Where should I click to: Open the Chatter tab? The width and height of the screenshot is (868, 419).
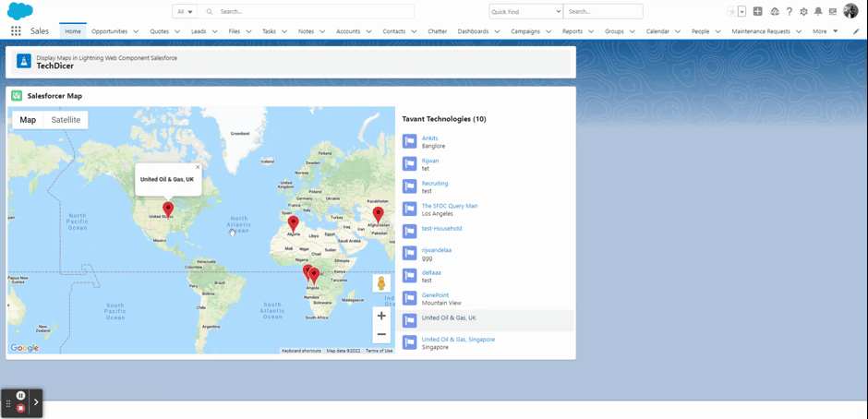pos(438,31)
